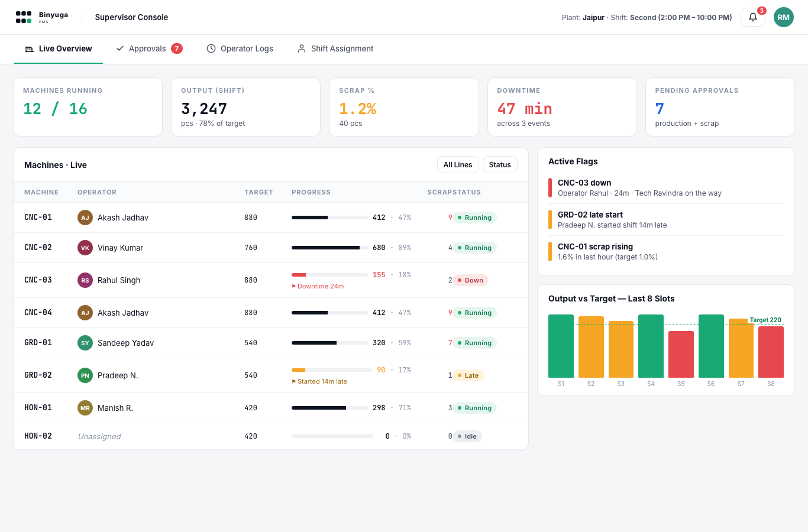Open the GRD-02 late start flag
This screenshot has width=808, height=532.
(x=666, y=220)
